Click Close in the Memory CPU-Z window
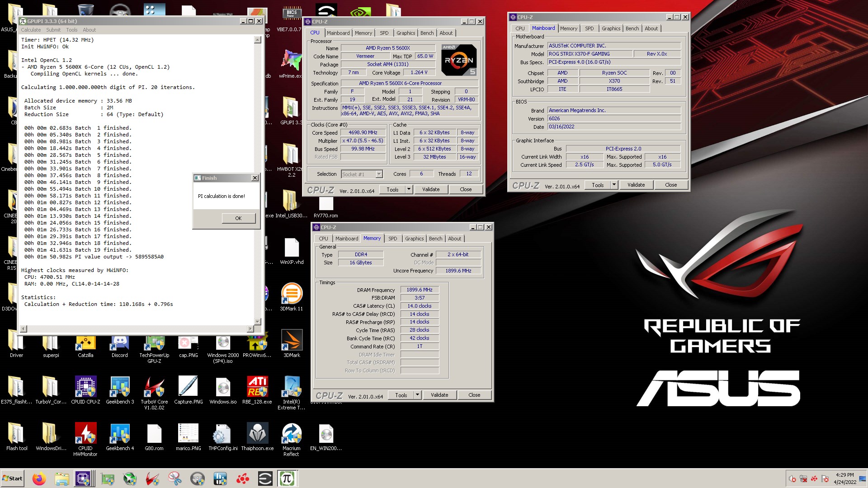Image resolution: width=868 pixels, height=488 pixels. [x=474, y=395]
